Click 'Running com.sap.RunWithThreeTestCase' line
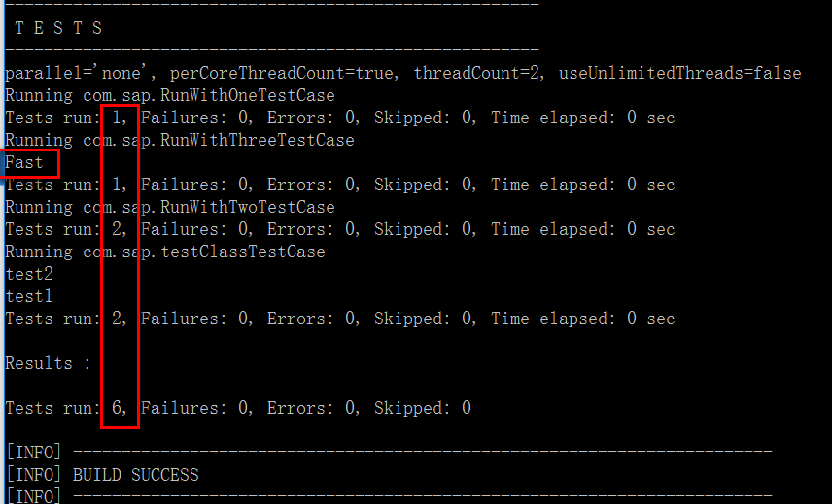Viewport: 832px width, 504px height. pos(180,140)
